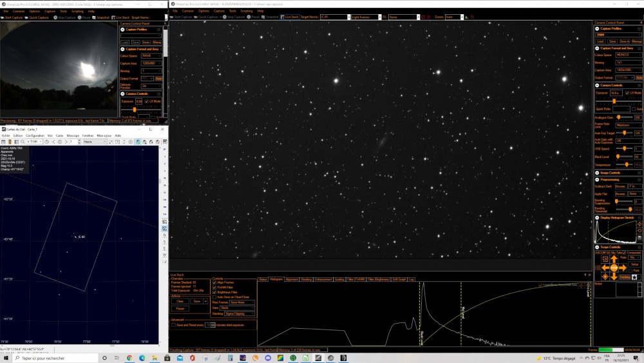Click the Pause button in Live Stack Actions
The image size is (644, 363).
(180, 309)
